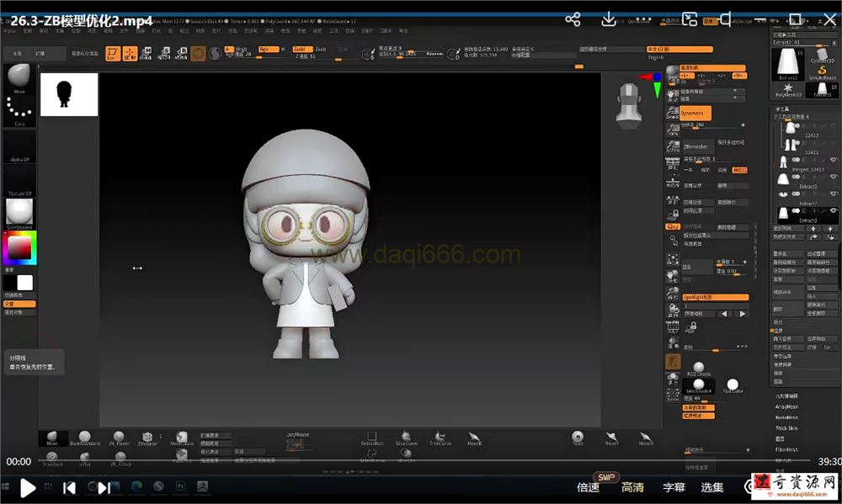Select the Extract2 tool thumbnail
Image resolution: width=842 pixels, height=504 pixels.
pos(788,65)
